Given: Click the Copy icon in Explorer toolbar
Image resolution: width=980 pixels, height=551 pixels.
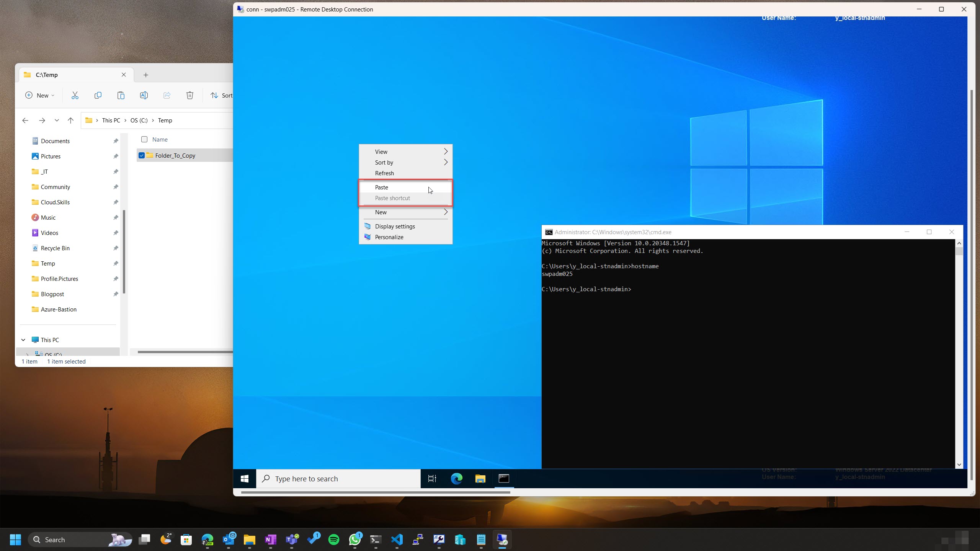Looking at the screenshot, I should [x=98, y=95].
